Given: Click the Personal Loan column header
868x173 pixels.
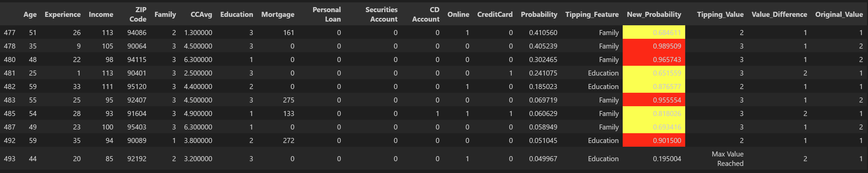Looking at the screenshot, I should pos(326,14).
